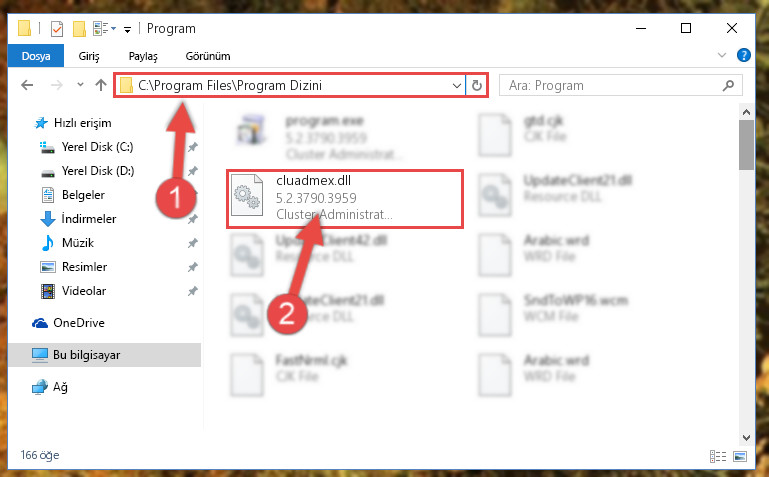Expand the ribbon with the chevron
The image size is (769, 477).
click(721, 55)
